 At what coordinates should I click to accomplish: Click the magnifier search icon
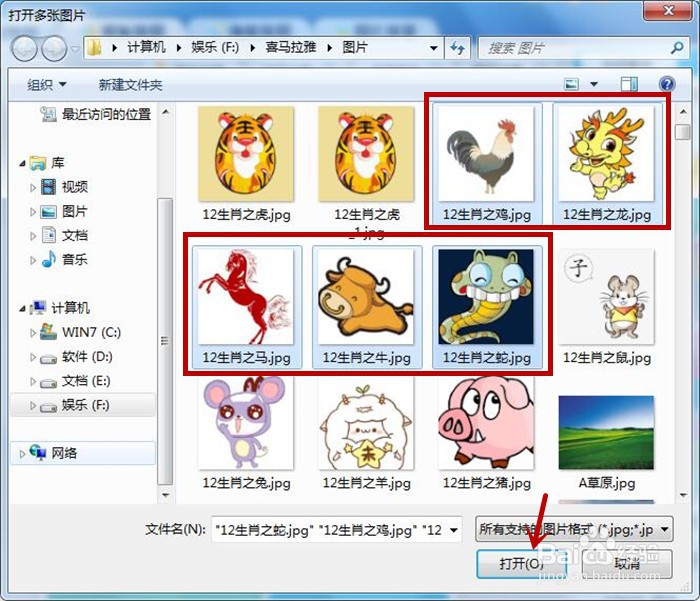pyautogui.click(x=677, y=47)
